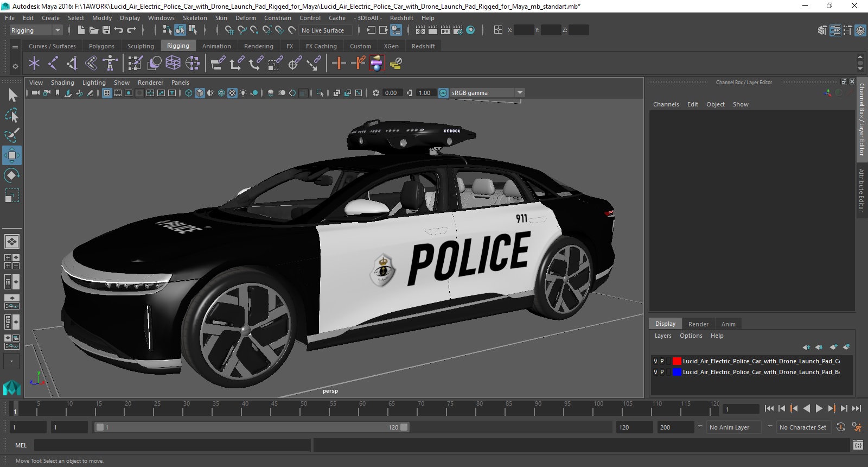
Task: Switch to the Polygons shelf tab
Action: coord(101,46)
